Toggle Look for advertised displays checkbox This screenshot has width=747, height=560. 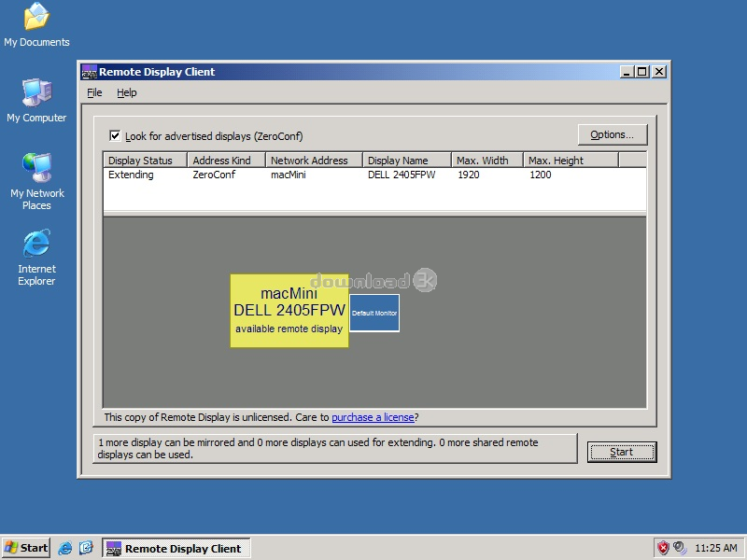click(115, 135)
